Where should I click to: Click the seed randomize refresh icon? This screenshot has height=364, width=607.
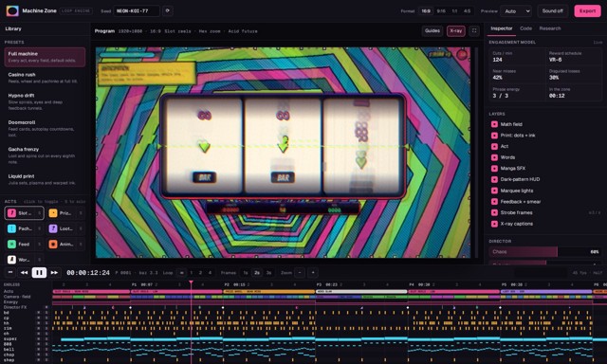(167, 10)
